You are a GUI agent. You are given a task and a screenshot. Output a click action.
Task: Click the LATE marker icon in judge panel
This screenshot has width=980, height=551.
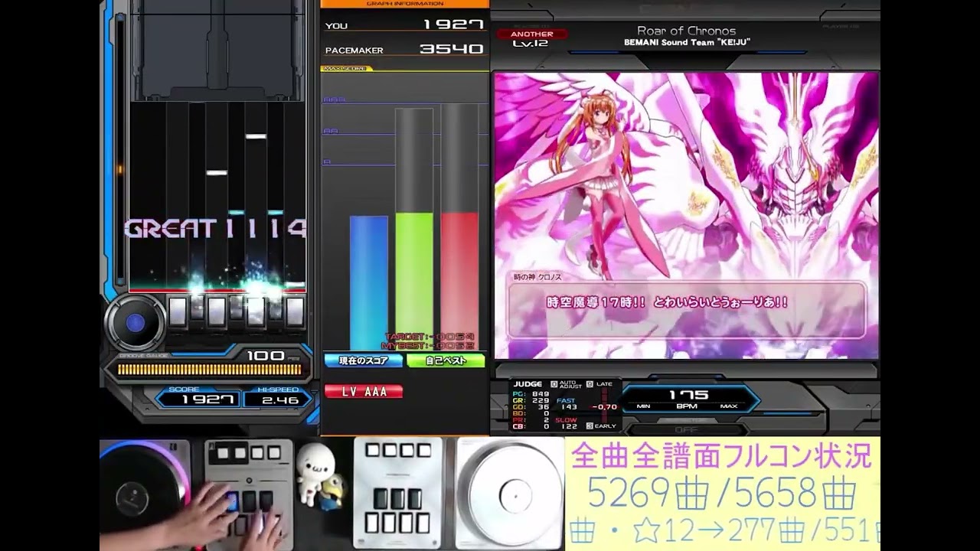pos(591,384)
